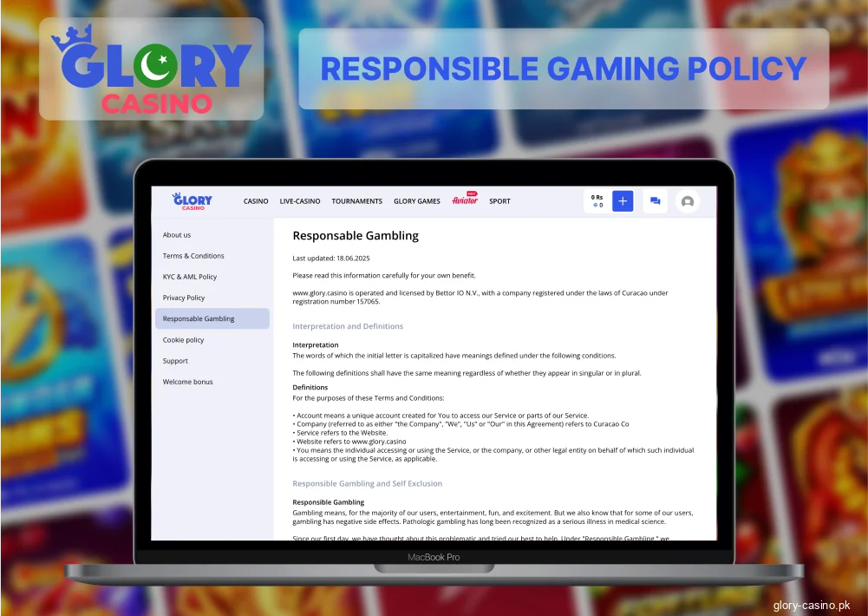Click the RESPONSIBLE GAMING POLICY banner title
The width and height of the screenshot is (868, 616).
(564, 69)
